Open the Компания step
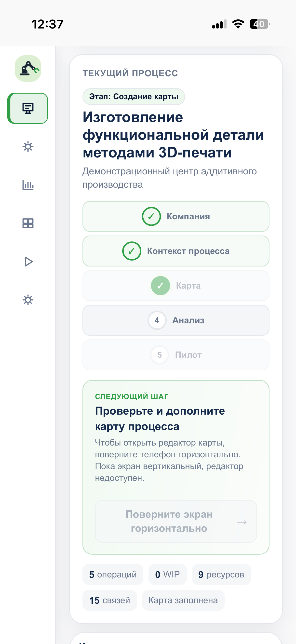Viewport: 296px width, 644px height. pyautogui.click(x=176, y=216)
